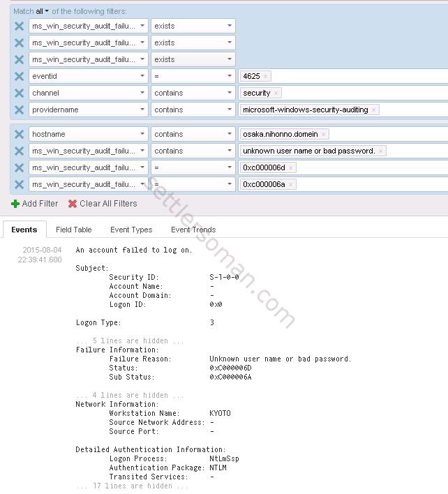
Task: Switch to the Event Types tab
Action: pos(131,230)
